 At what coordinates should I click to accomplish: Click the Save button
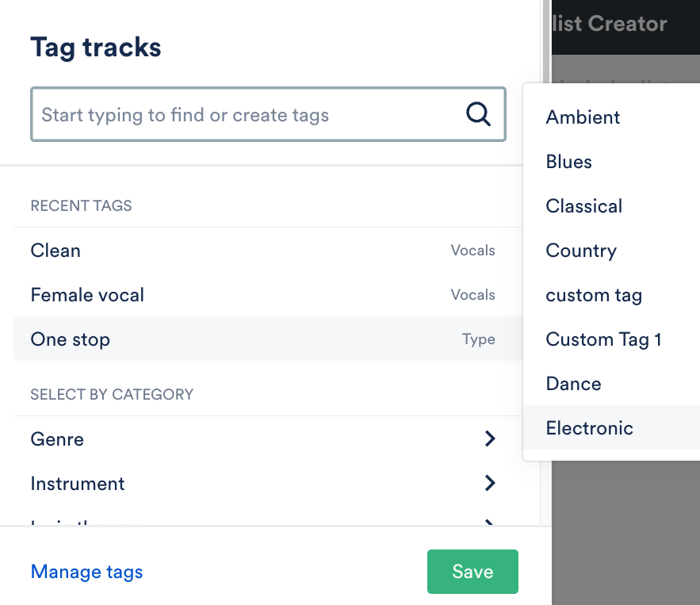tap(472, 572)
